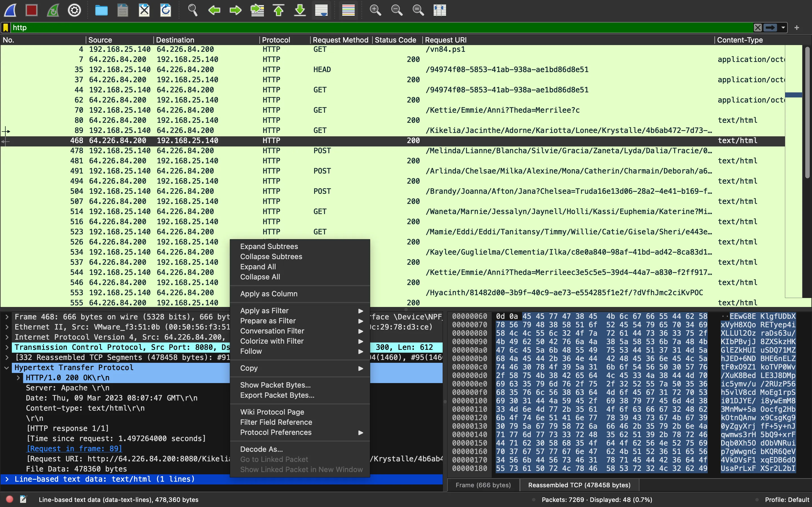The image size is (812, 507).
Task: Click the open capture file folder icon
Action: [x=102, y=10]
